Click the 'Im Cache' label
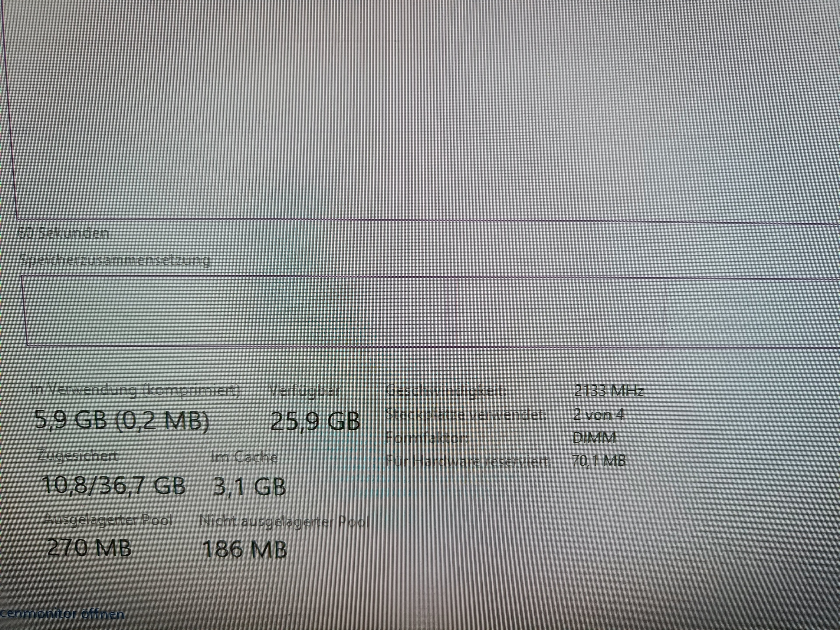The height and width of the screenshot is (630, 840). 245,457
